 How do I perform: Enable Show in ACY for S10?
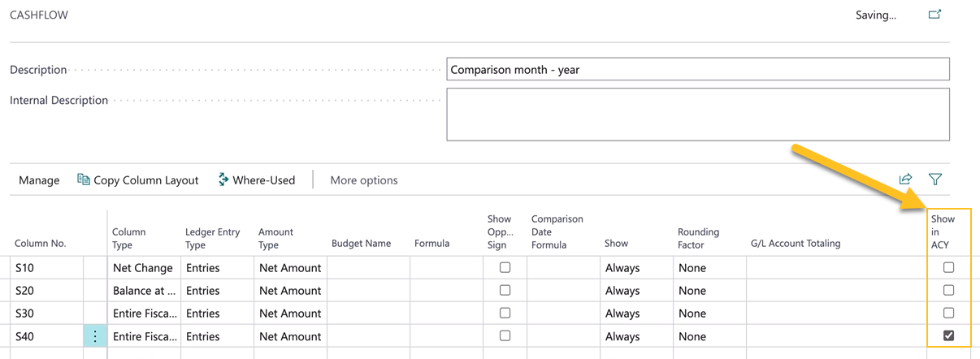click(948, 267)
